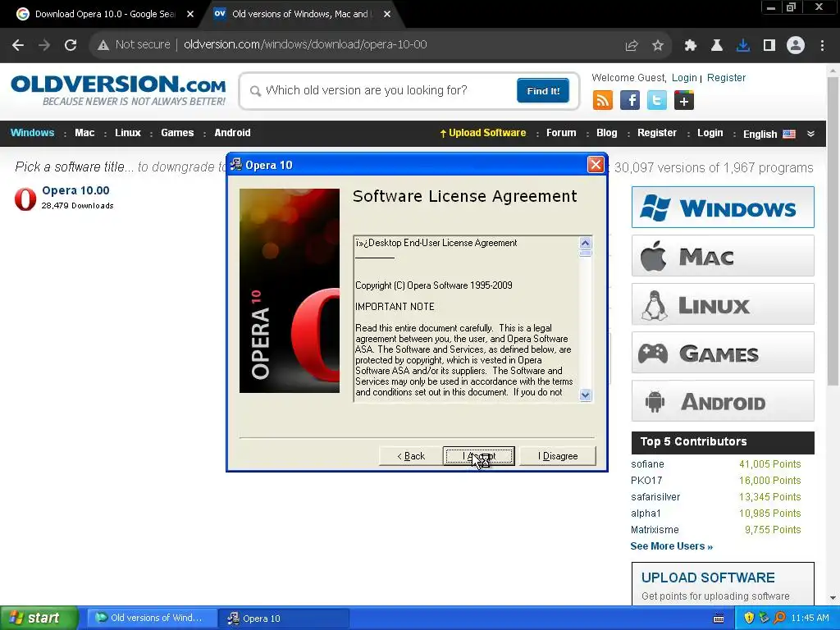Click the security shield tray icon
840x630 pixels.
(x=749, y=618)
